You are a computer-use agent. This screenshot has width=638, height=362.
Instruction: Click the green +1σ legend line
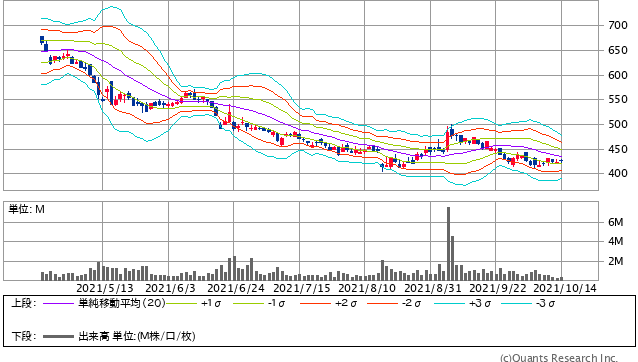(x=181, y=303)
